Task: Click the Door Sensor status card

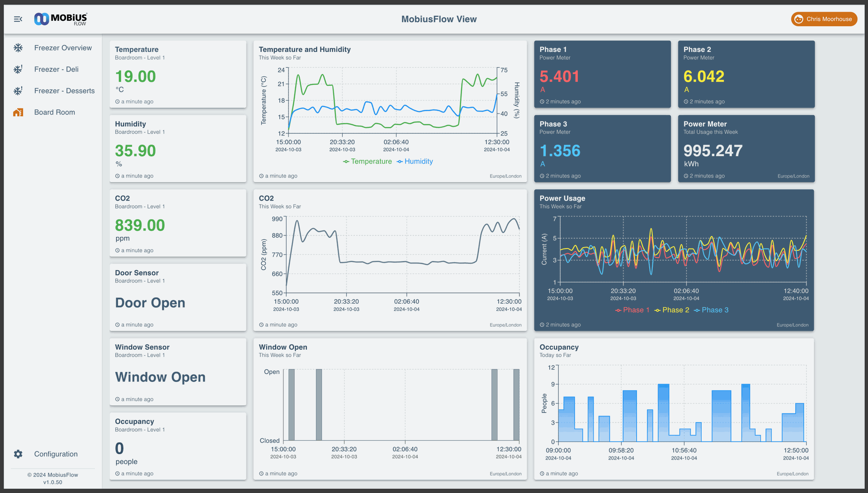Action: [178, 297]
